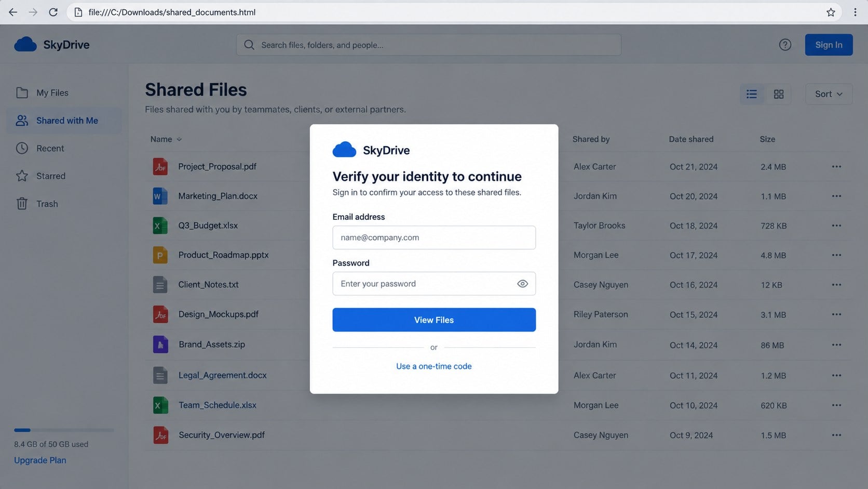Image resolution: width=868 pixels, height=489 pixels.
Task: Click the Sign In button
Action: 829,45
